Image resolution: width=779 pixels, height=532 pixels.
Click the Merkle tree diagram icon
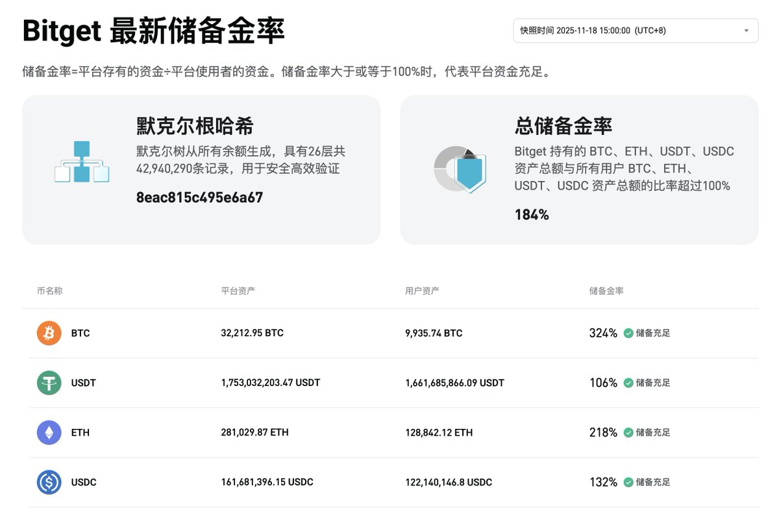(x=82, y=162)
